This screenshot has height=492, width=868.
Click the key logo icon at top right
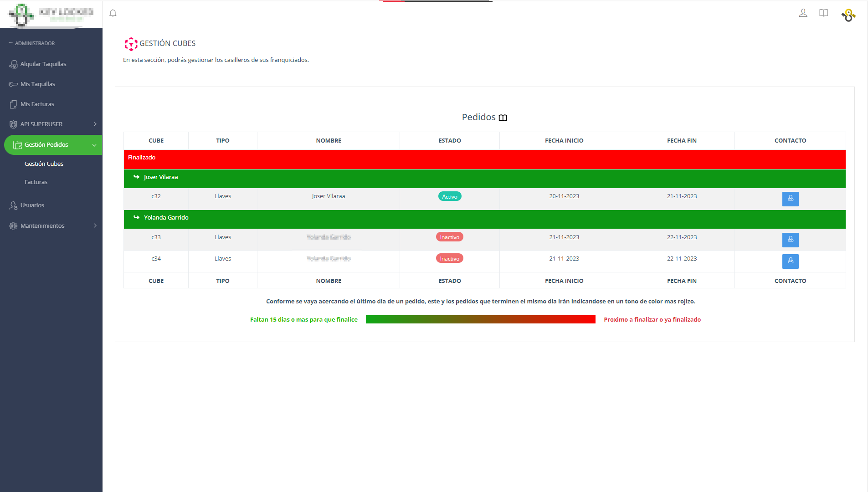(x=848, y=15)
